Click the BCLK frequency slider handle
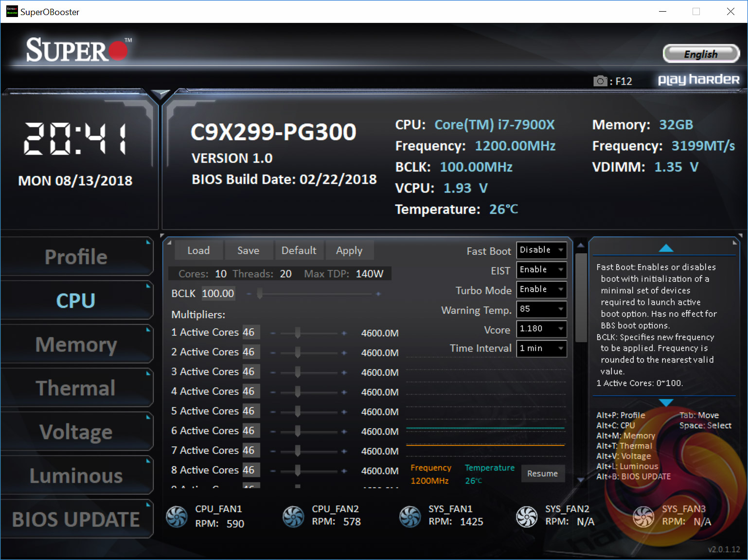This screenshot has width=748, height=560. click(x=260, y=293)
